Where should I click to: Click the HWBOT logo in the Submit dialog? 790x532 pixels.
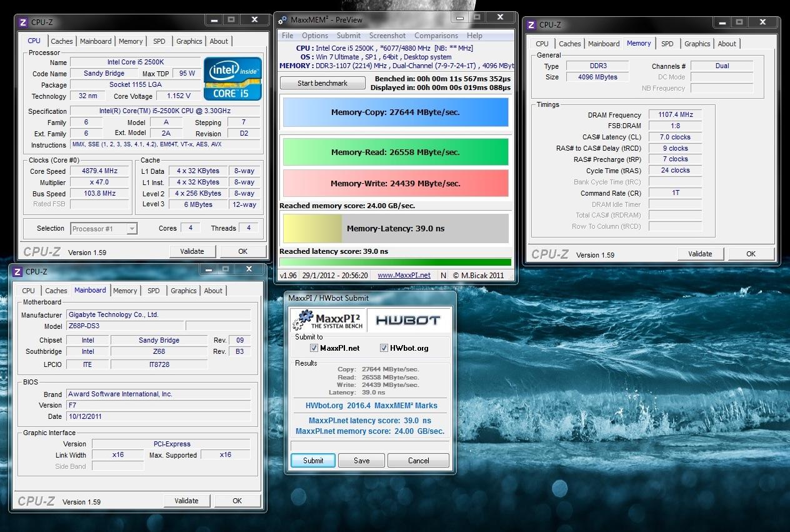click(x=408, y=321)
